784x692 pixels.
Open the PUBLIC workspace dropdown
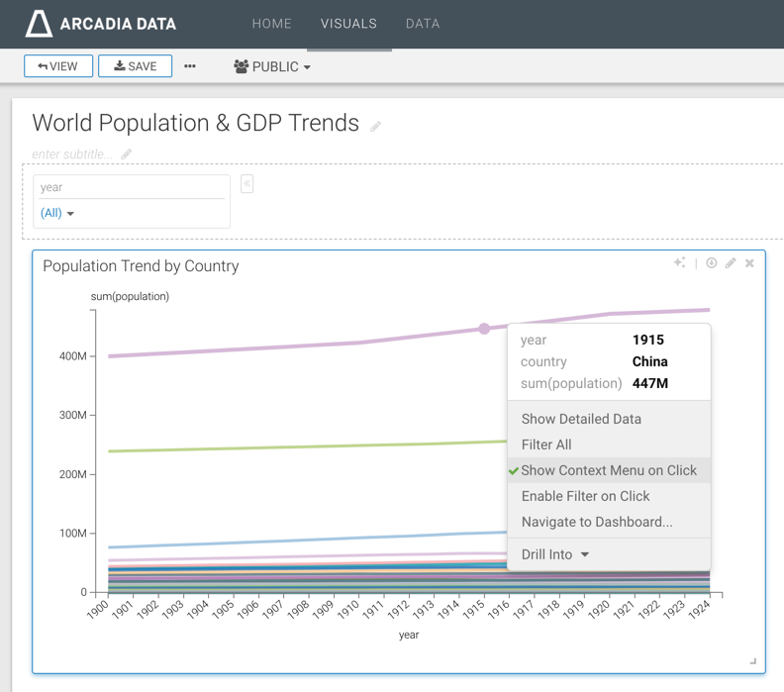point(272,66)
